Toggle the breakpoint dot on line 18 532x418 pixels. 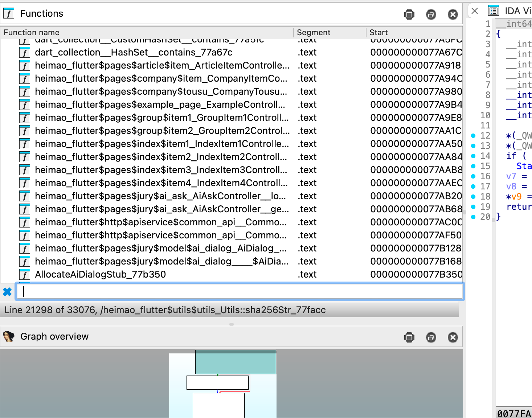(473, 197)
